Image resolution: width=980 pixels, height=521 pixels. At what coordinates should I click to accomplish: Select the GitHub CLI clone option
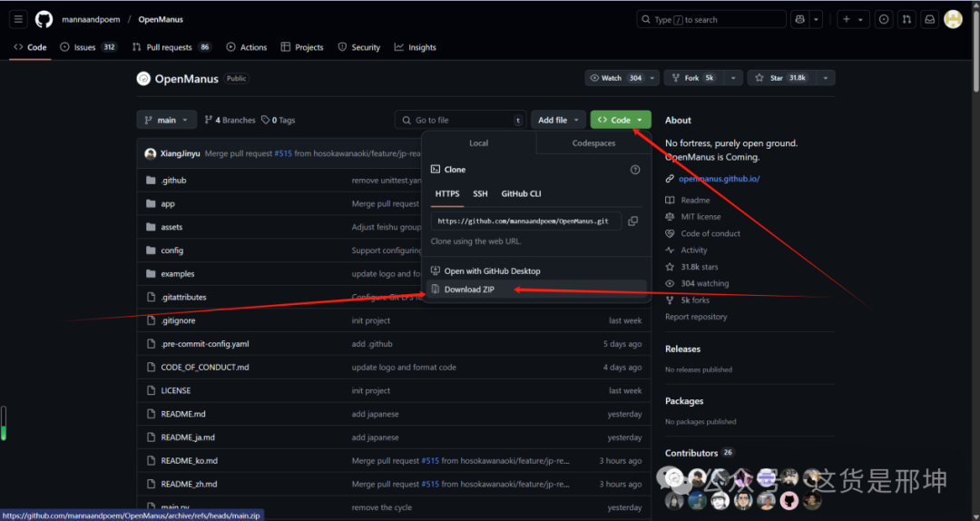tap(521, 194)
